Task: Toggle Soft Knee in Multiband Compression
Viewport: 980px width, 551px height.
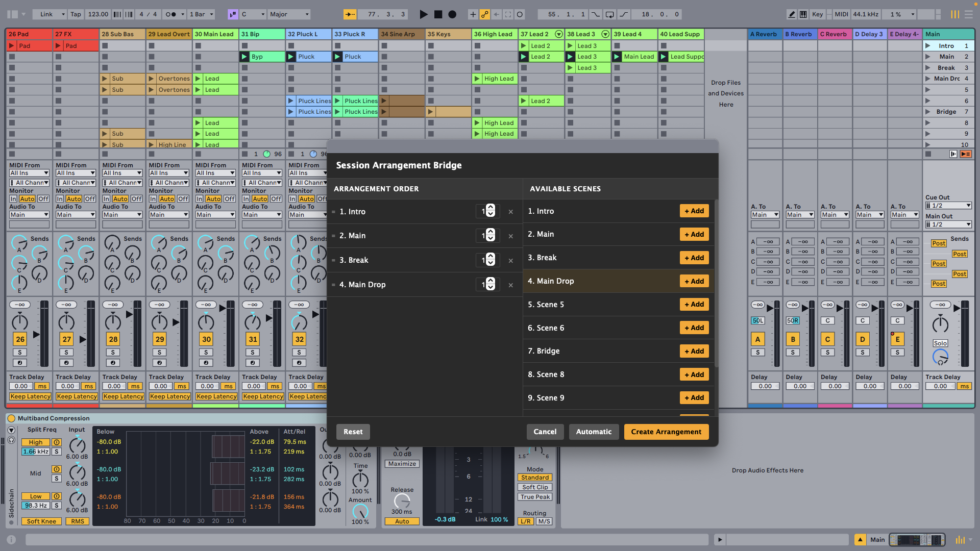Action: 41,521
